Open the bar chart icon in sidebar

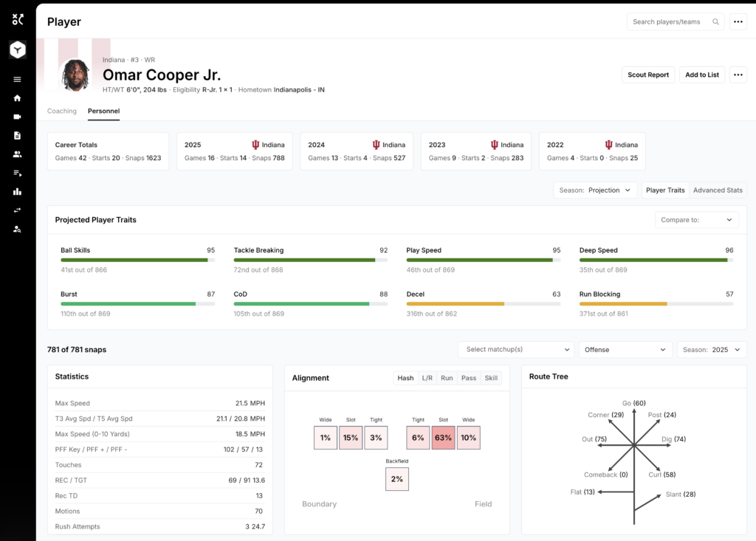click(x=18, y=191)
